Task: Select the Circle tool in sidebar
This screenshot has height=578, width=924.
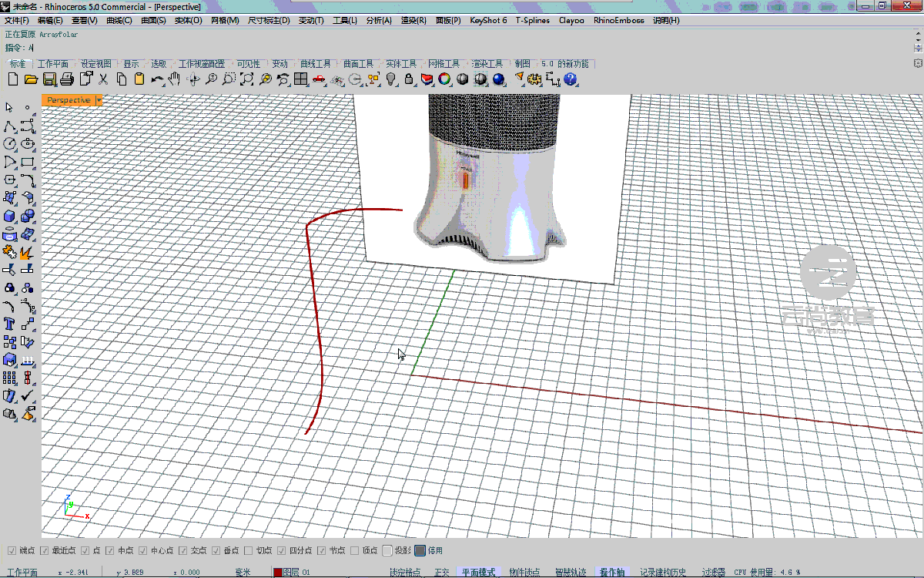Action: click(x=9, y=143)
